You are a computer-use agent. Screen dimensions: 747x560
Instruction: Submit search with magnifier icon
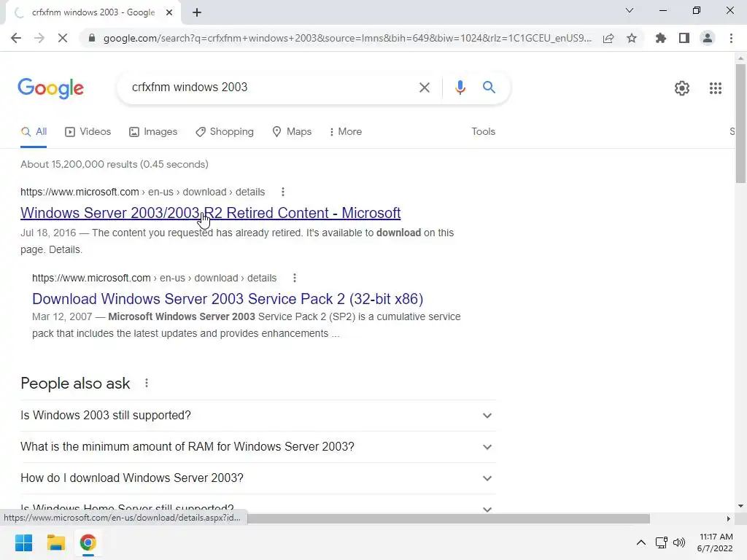tap(489, 87)
